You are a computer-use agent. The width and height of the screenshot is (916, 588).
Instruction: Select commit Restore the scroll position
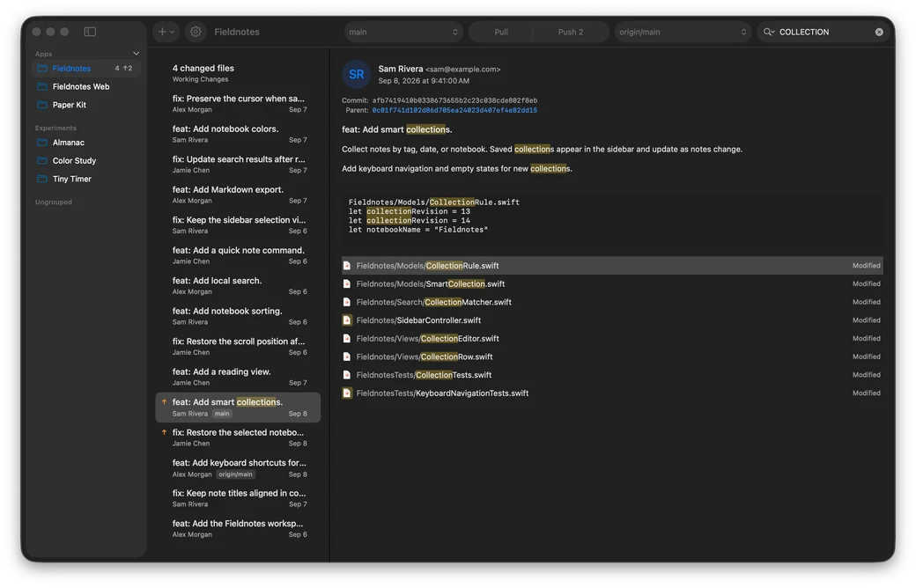point(239,346)
